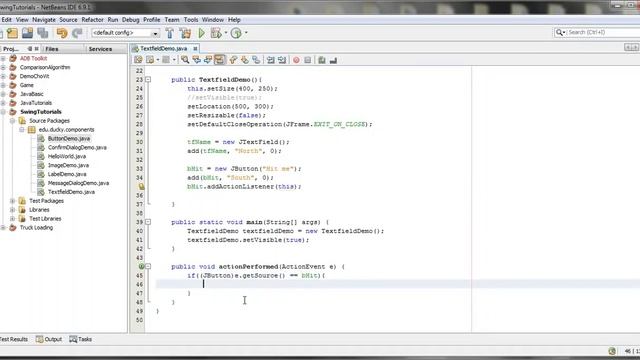Click the Uncomment icon at editor toolbar end
This screenshot has height=360, width=640.
(x=333, y=60)
